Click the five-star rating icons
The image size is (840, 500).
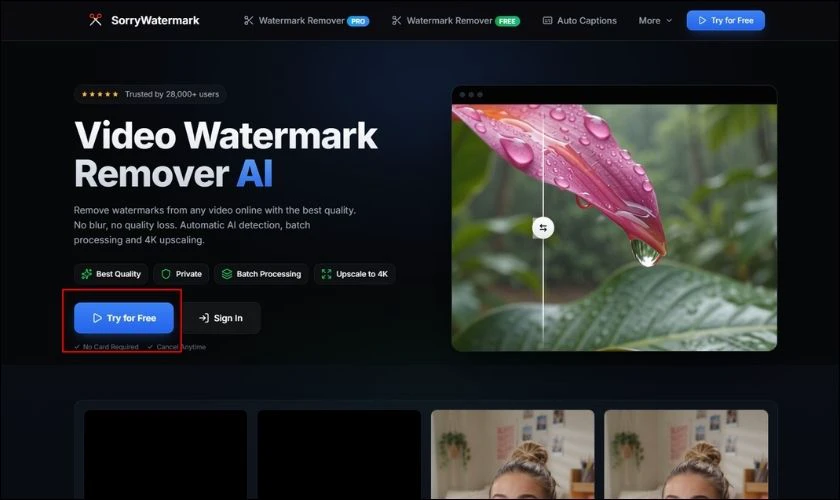click(x=100, y=94)
